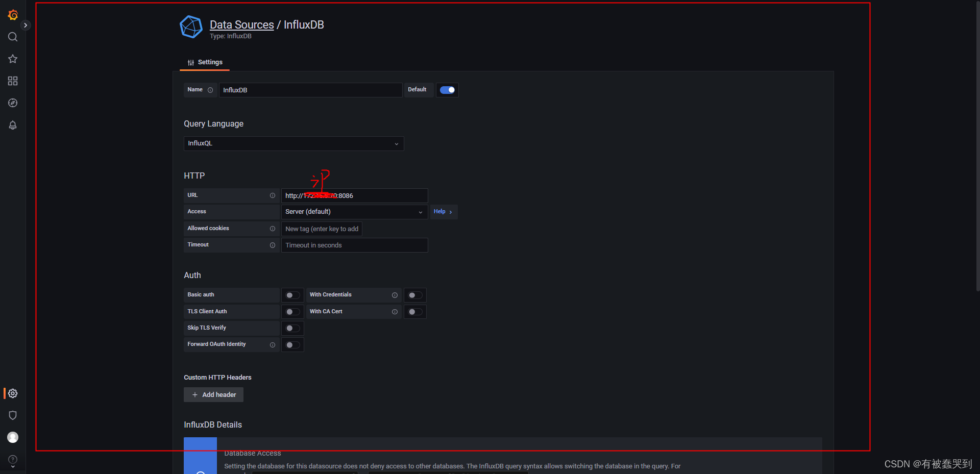Click the info icon beside URL
This screenshot has height=474, width=980.
273,195
